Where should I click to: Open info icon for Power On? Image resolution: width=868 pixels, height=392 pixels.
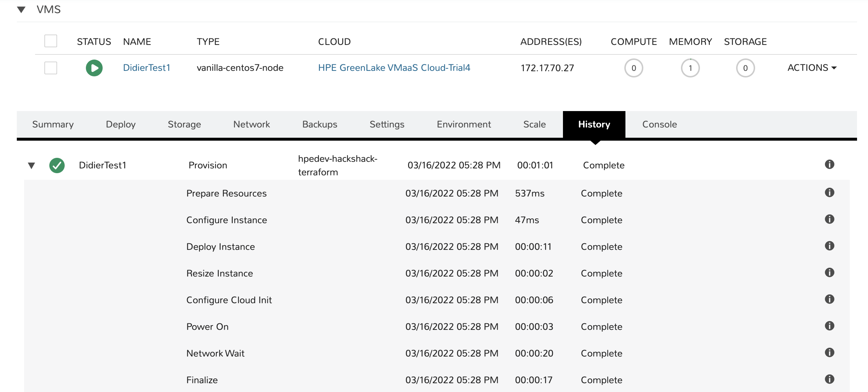829,326
